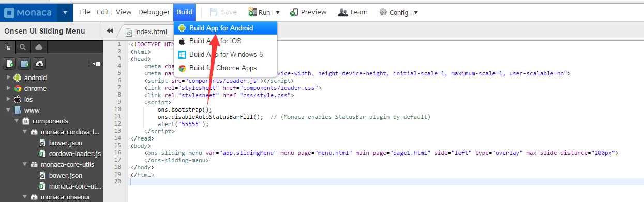Click the Onsen UI Sliding Menu project title
This screenshot has height=202, width=644.
[x=44, y=31]
